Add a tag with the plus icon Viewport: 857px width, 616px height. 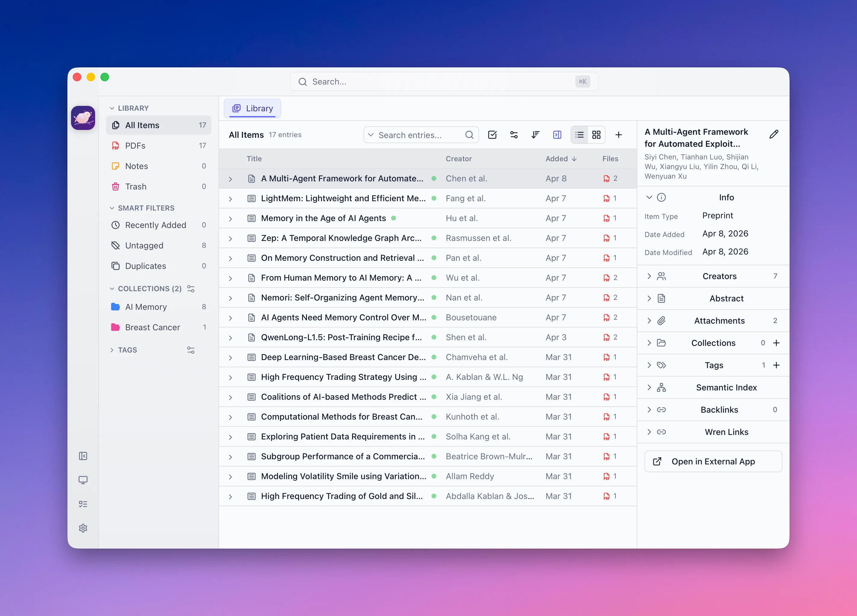point(776,365)
